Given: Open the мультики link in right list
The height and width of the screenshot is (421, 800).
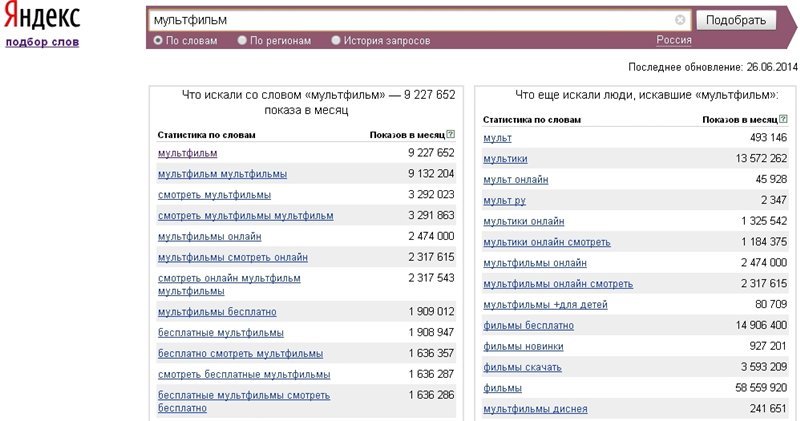Looking at the screenshot, I should [505, 159].
